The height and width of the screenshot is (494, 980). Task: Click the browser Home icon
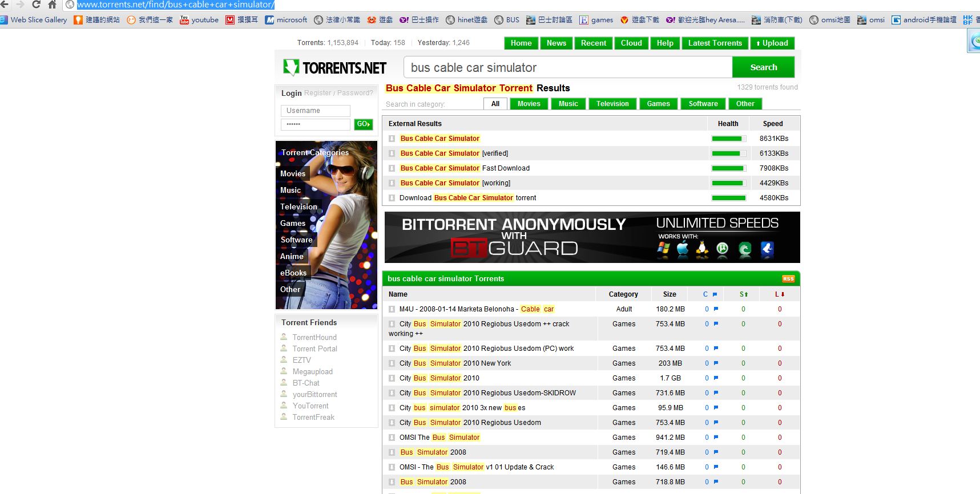tap(52, 5)
